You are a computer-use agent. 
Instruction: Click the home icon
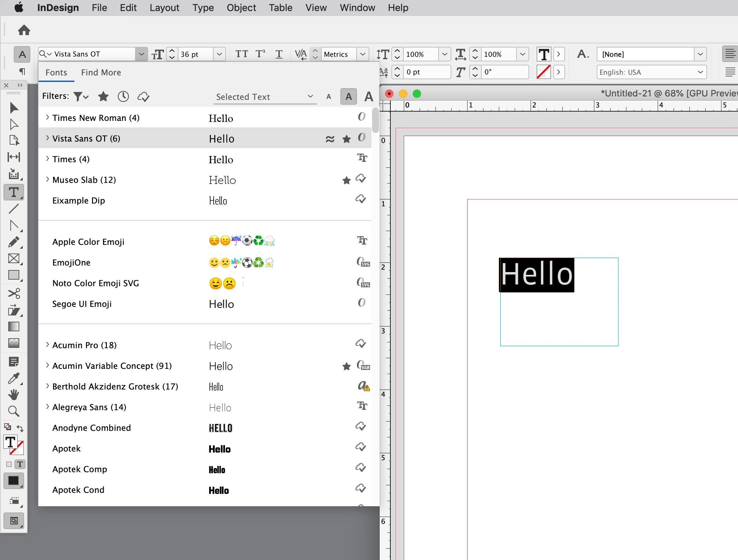24,30
